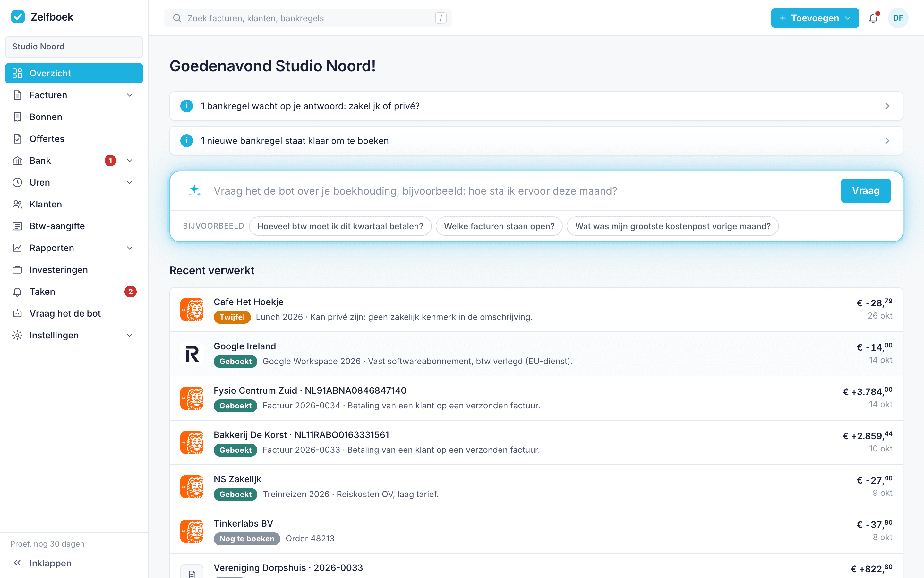Click the sparkle bot icon in question box
924x578 pixels.
pyautogui.click(x=194, y=191)
